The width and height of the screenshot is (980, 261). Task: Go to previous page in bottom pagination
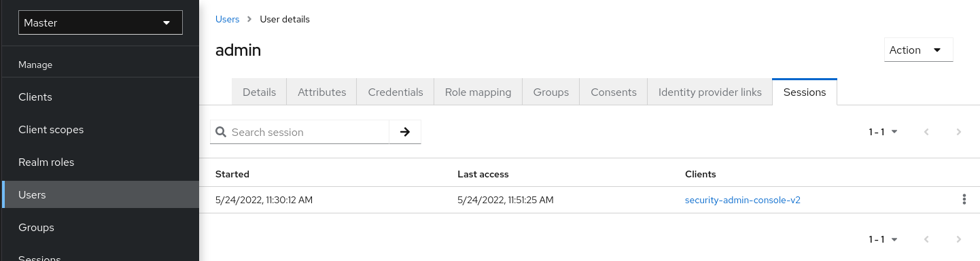(x=926, y=239)
